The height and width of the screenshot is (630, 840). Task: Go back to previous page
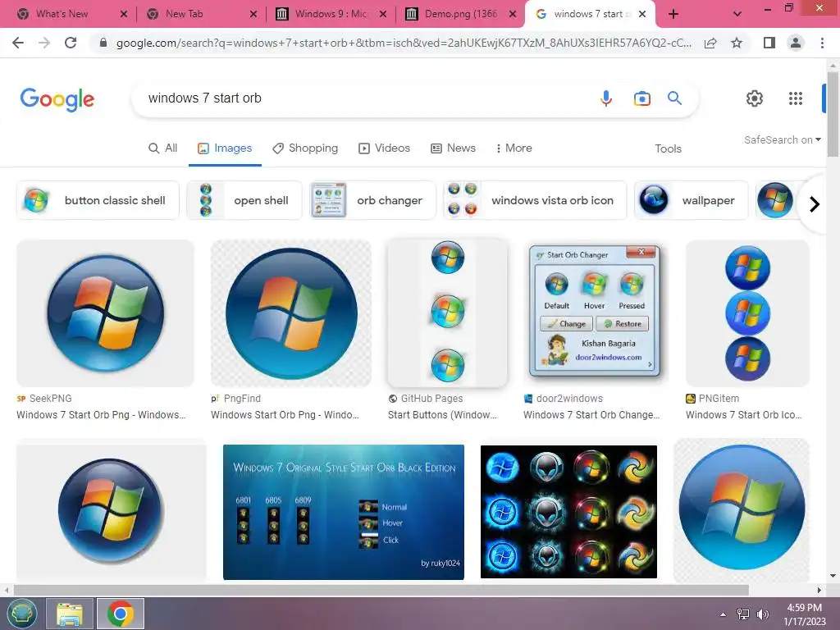pos(18,43)
